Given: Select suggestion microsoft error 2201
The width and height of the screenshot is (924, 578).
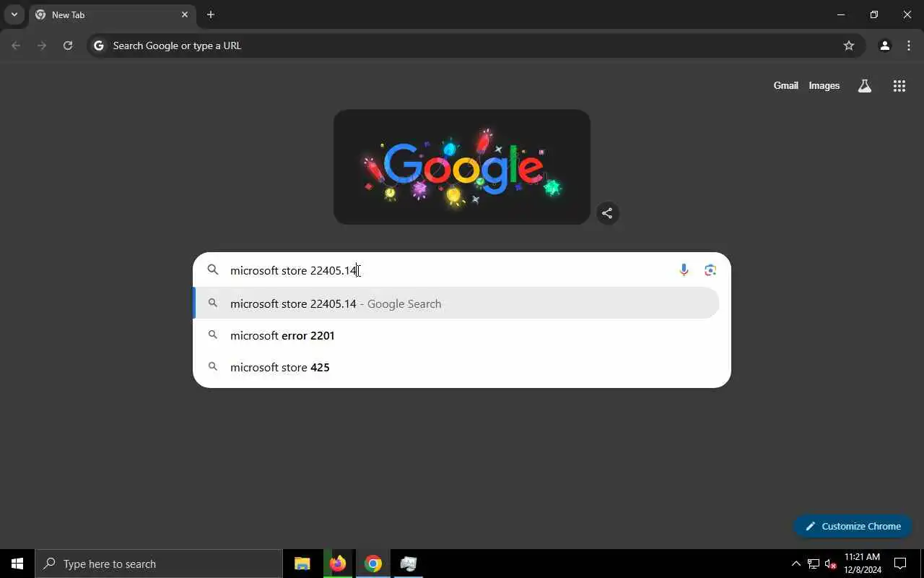Looking at the screenshot, I should click(457, 335).
